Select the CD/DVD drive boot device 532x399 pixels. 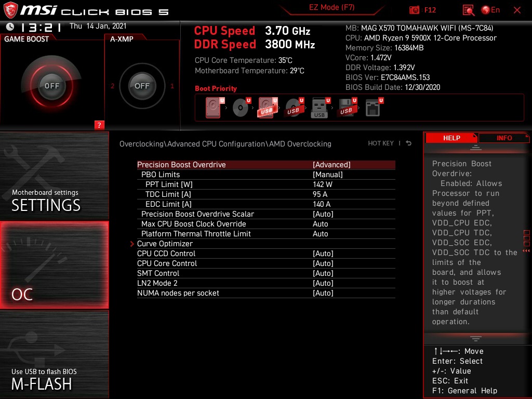(x=241, y=108)
